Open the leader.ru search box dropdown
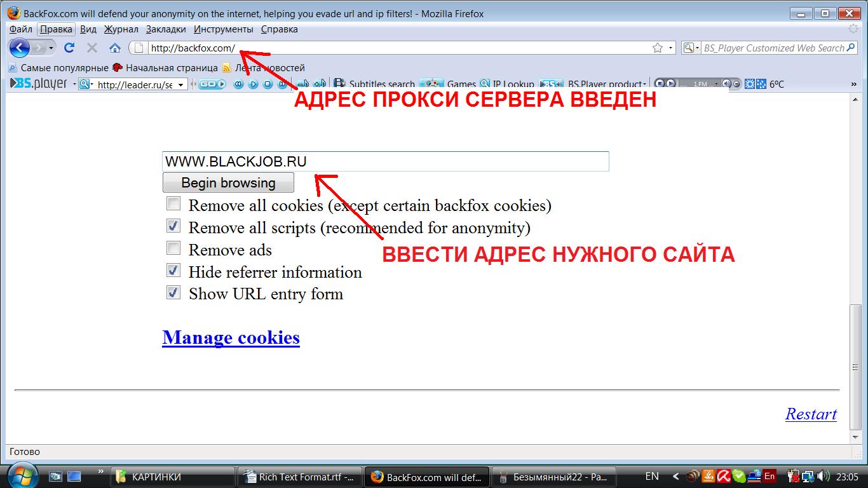This screenshot has height=488, width=868. point(181,85)
